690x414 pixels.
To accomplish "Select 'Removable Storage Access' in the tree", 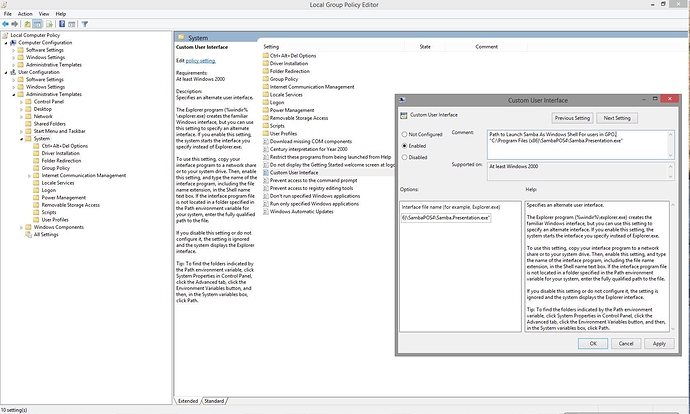I will [70, 205].
